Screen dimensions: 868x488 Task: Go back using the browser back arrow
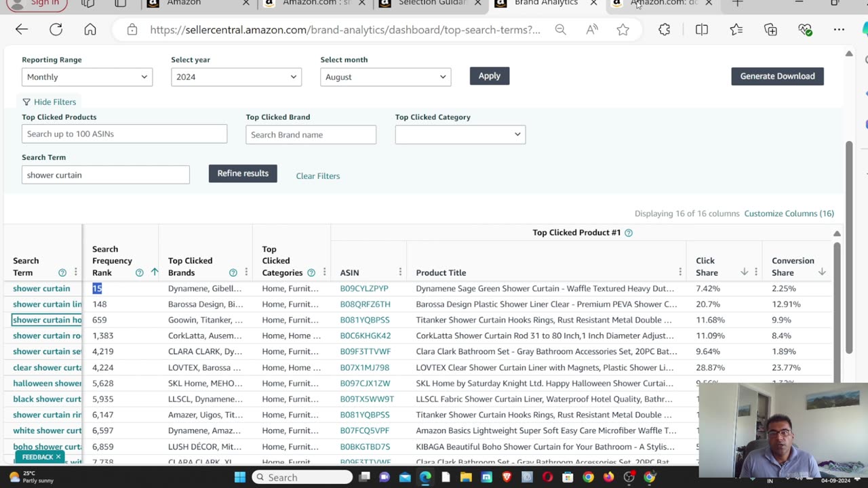22,30
